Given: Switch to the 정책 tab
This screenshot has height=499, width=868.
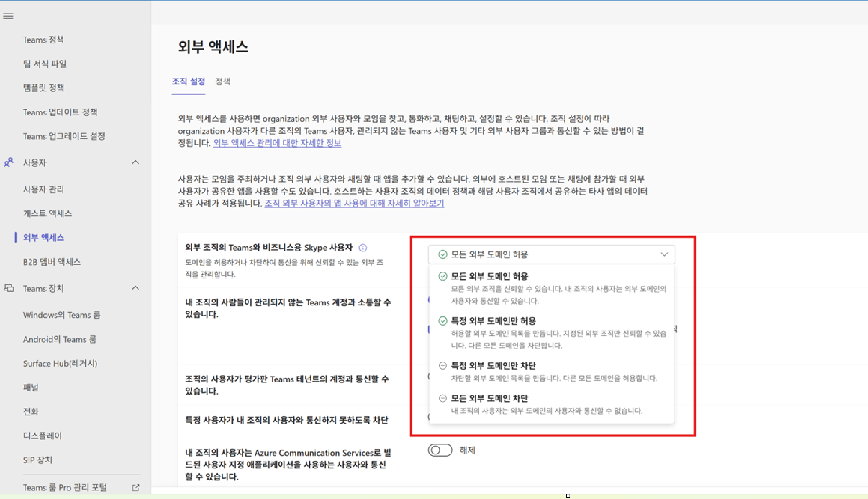Looking at the screenshot, I should pyautogui.click(x=222, y=81).
